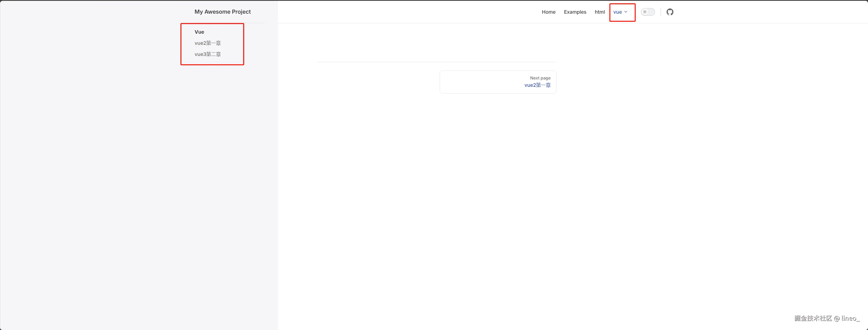Screen dimensions: 868x330
Task: Open the vue navigation dropdown
Action: coord(618,12)
